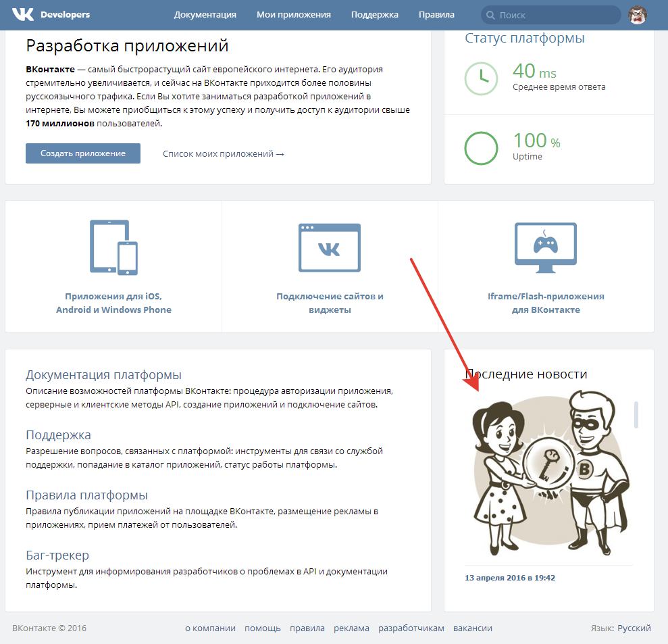668x644 pixels.
Task: Click the 100 % uptime value
Action: (x=536, y=141)
